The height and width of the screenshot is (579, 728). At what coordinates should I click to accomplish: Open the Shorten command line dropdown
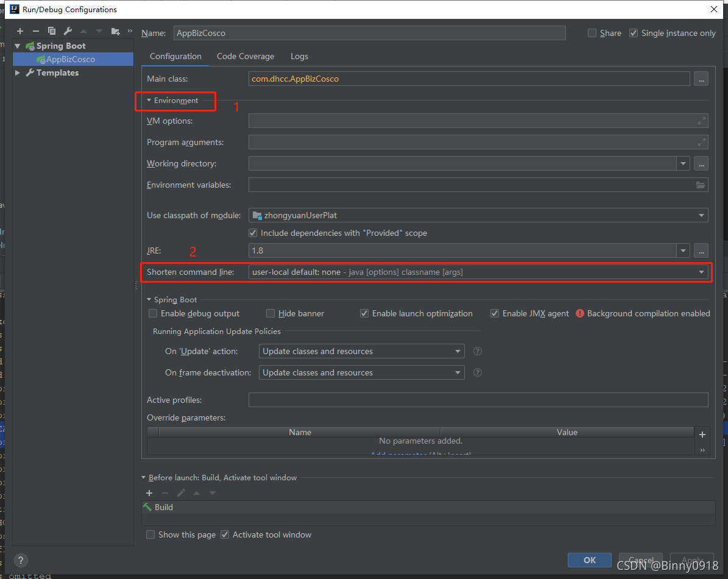701,272
